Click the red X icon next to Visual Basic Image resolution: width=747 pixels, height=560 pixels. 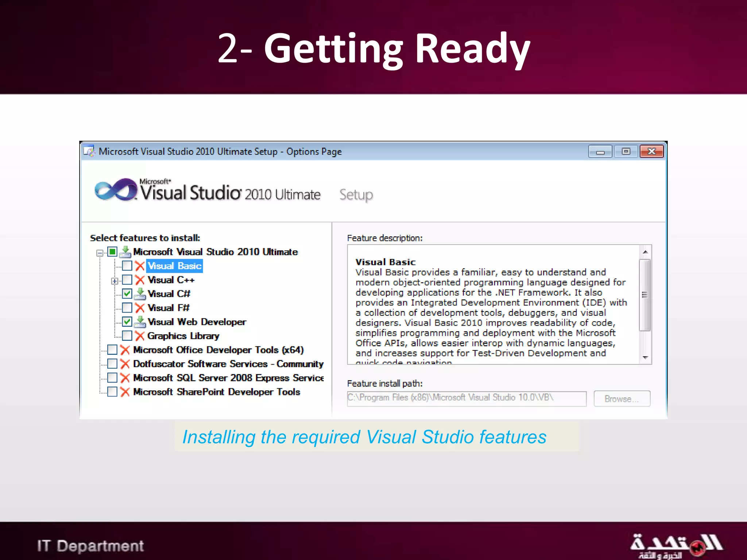[140, 266]
